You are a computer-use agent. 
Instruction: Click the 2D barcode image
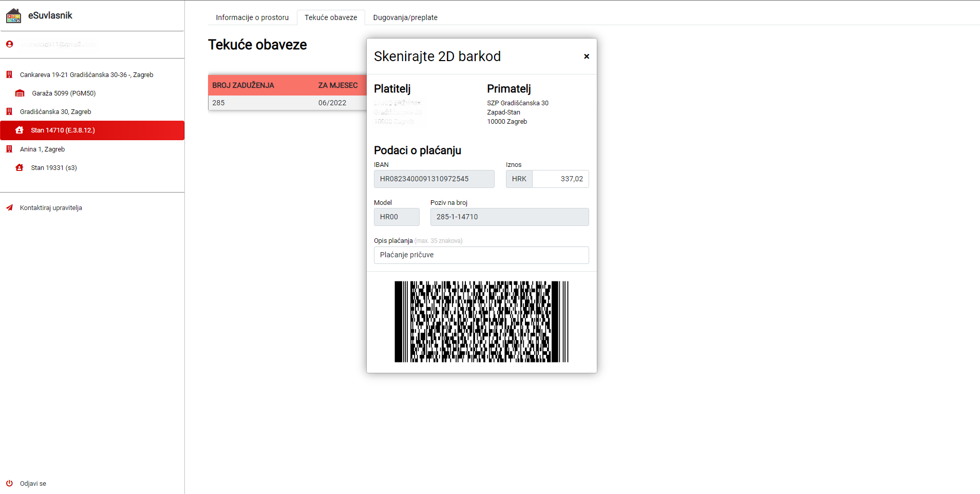tap(481, 321)
